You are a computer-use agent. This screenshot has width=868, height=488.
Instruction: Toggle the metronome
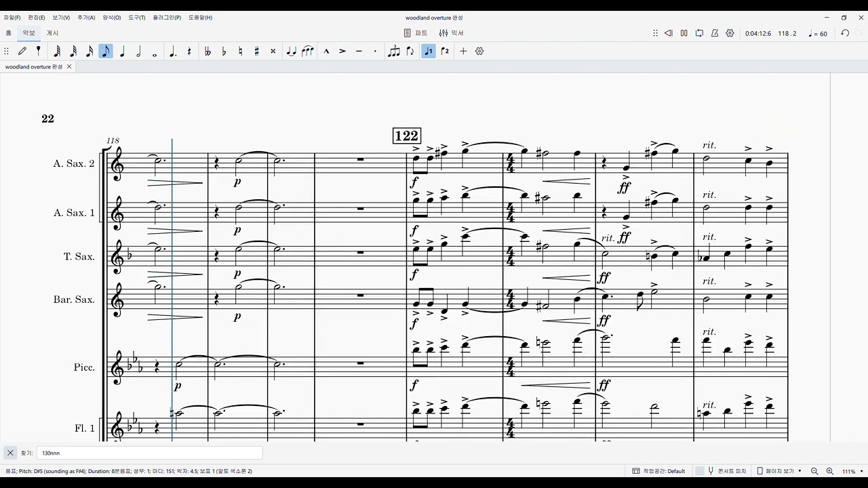pos(715,33)
